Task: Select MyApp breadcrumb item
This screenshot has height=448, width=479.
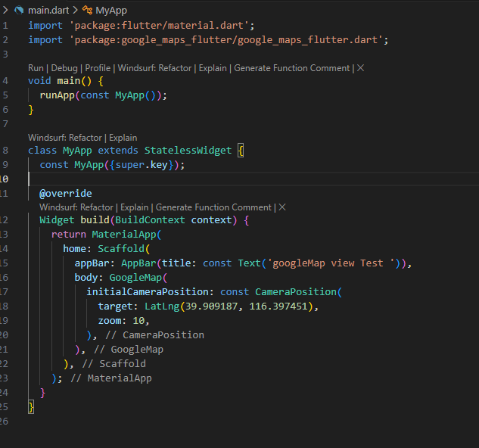Action: tap(111, 10)
